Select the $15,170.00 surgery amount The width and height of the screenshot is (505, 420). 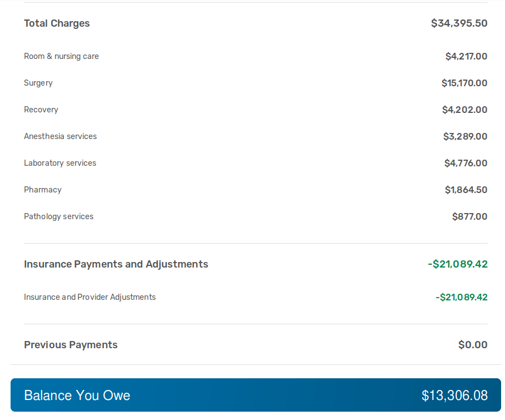click(x=464, y=83)
